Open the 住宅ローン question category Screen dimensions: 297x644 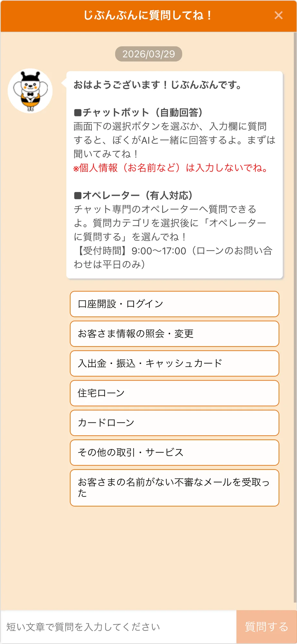174,393
